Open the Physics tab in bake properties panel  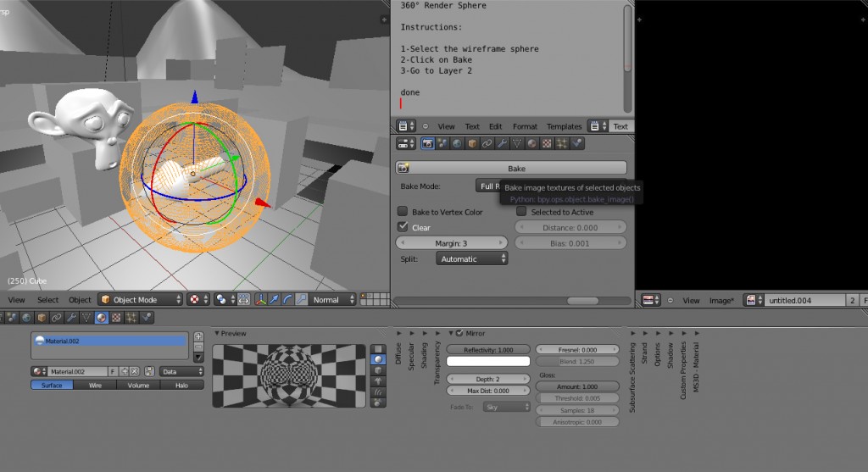click(576, 144)
